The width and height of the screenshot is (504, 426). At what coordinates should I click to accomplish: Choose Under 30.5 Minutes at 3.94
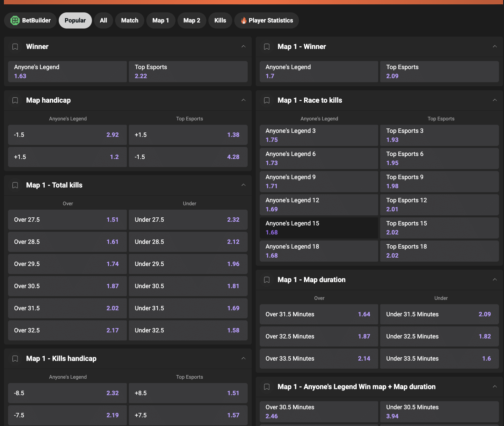(x=440, y=412)
